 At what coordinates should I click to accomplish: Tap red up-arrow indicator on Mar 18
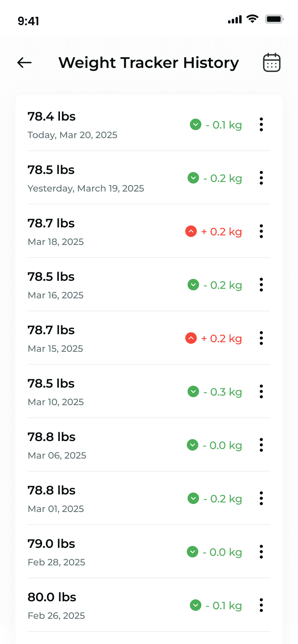(191, 231)
